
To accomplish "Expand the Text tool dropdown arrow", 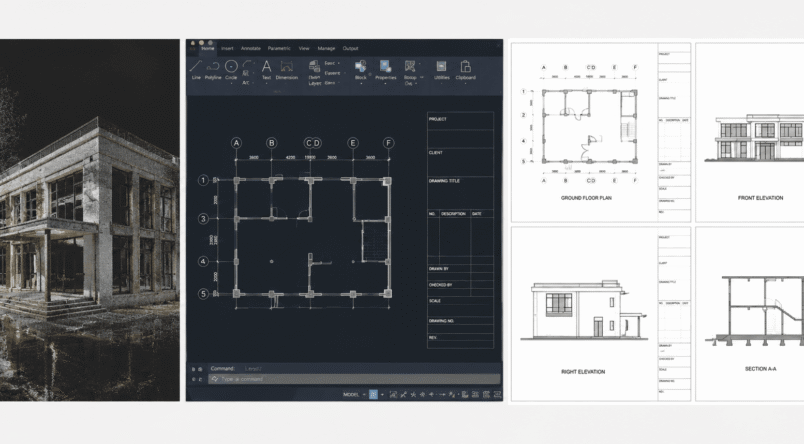I will coord(266,84).
